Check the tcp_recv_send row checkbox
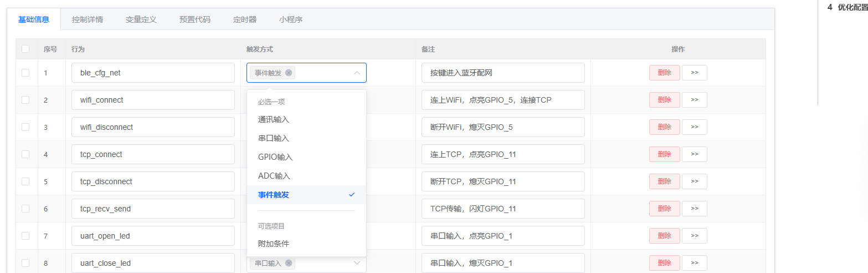Viewport: 868px width, 273px height. coord(25,209)
